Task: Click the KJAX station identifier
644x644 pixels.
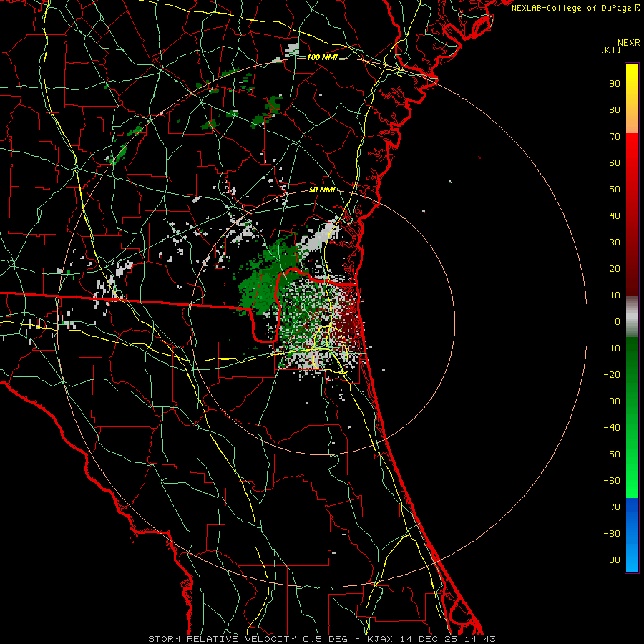Action: click(379, 639)
